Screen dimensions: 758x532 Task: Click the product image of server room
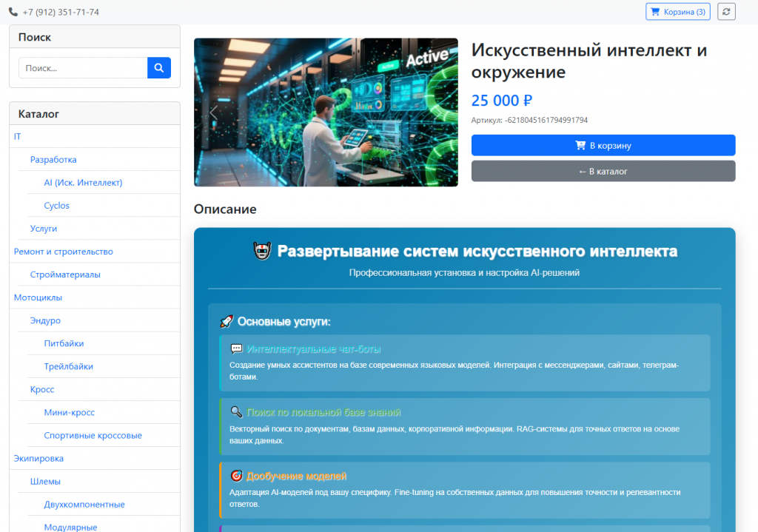(x=326, y=112)
